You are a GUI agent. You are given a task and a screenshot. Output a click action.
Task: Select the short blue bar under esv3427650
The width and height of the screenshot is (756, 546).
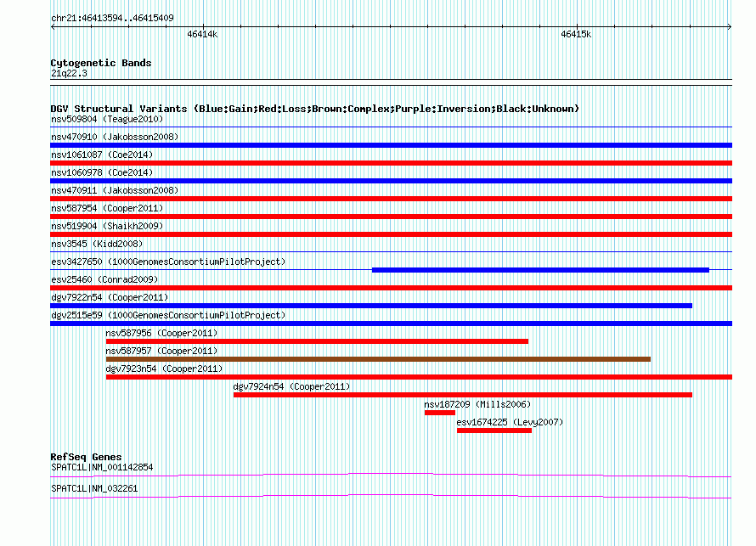pyautogui.click(x=540, y=270)
